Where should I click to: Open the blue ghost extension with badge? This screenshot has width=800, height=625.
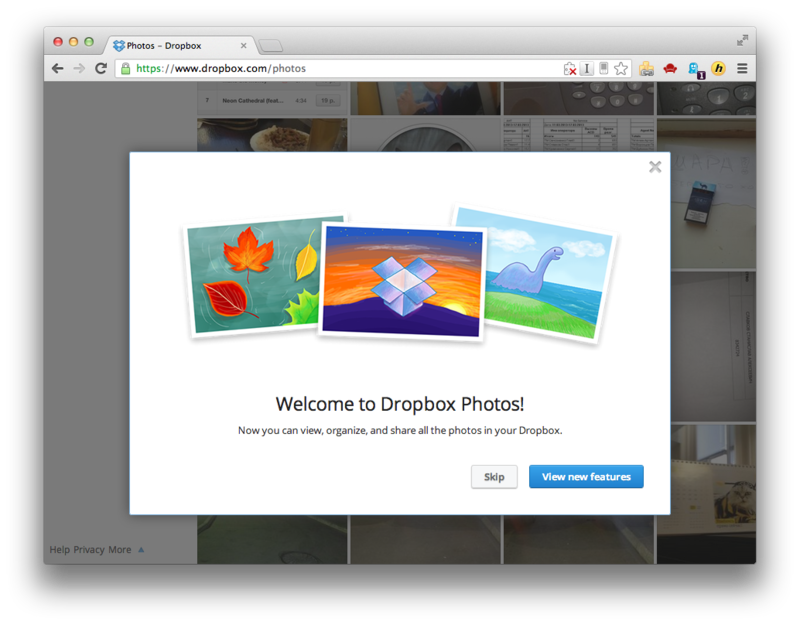(x=694, y=68)
